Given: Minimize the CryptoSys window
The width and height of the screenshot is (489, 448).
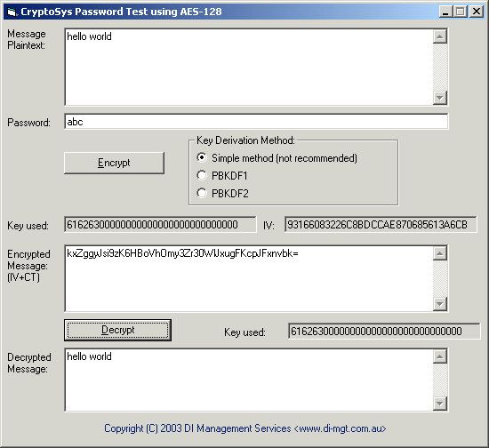Looking at the screenshot, I should point(445,12).
